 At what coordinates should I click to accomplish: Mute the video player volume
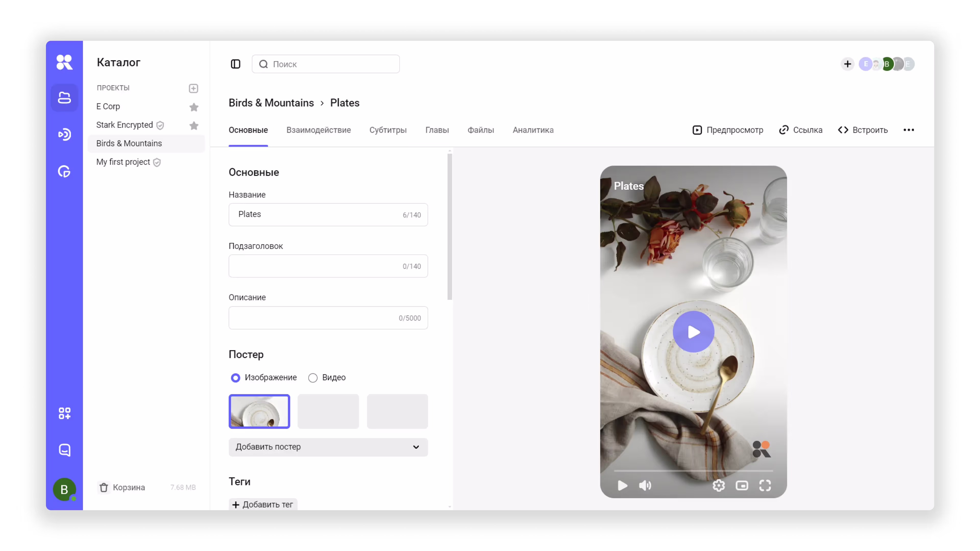(x=645, y=485)
